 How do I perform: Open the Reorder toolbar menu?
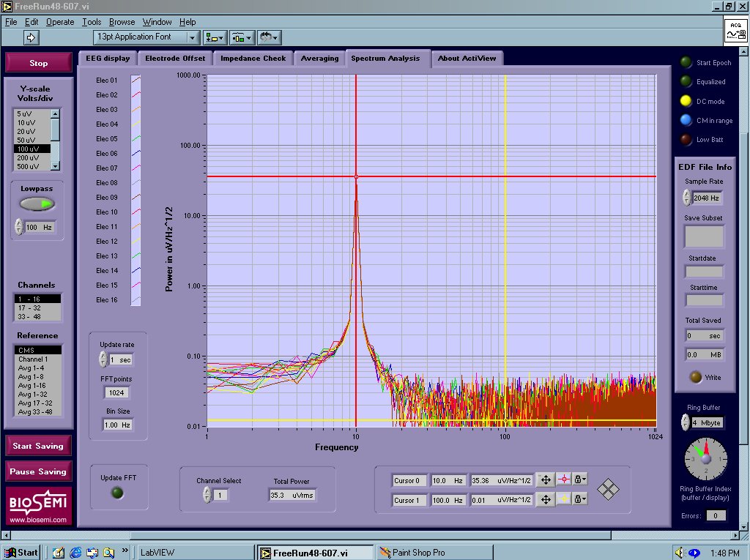[269, 37]
